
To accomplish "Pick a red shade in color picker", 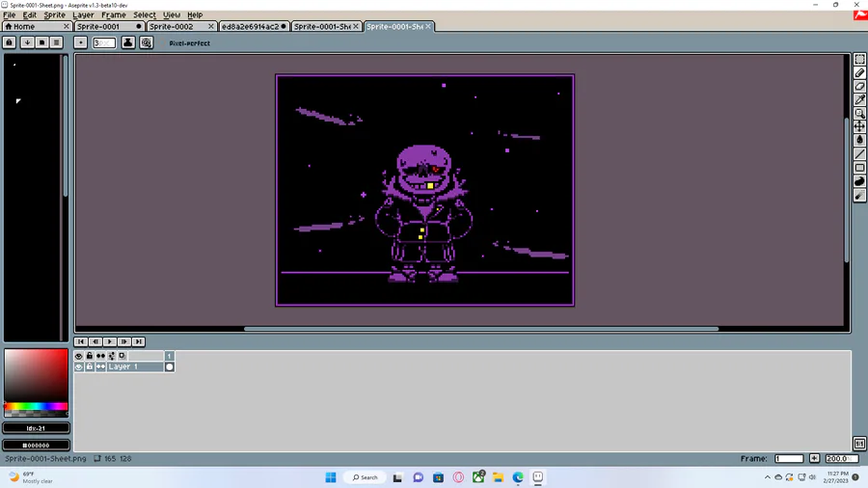I will coord(36,375).
